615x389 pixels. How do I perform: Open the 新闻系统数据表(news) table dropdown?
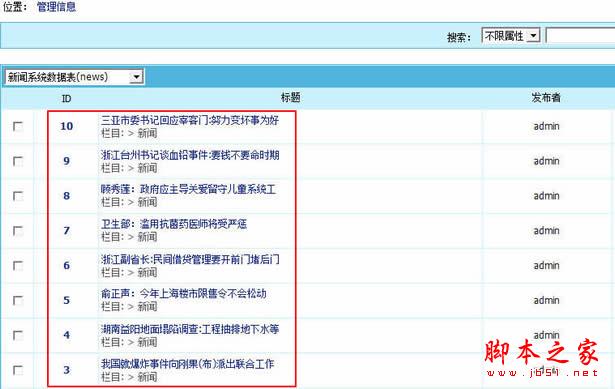pos(74,77)
